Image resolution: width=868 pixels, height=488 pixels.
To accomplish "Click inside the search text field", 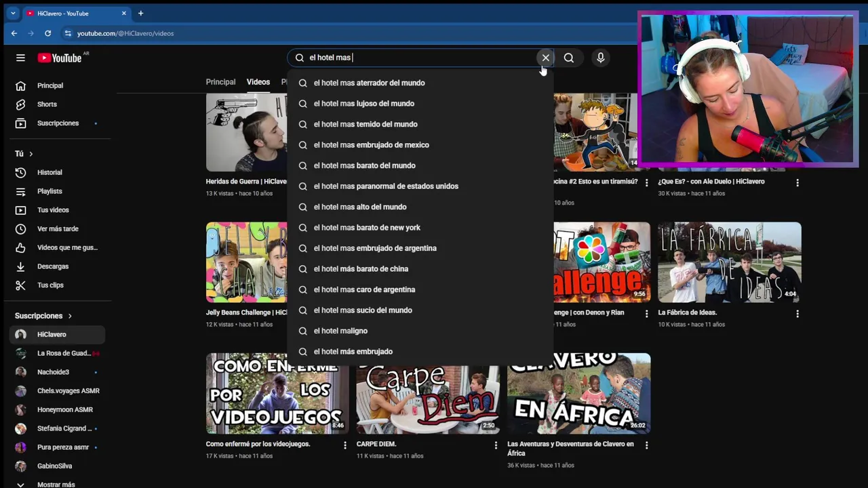I will [420, 58].
